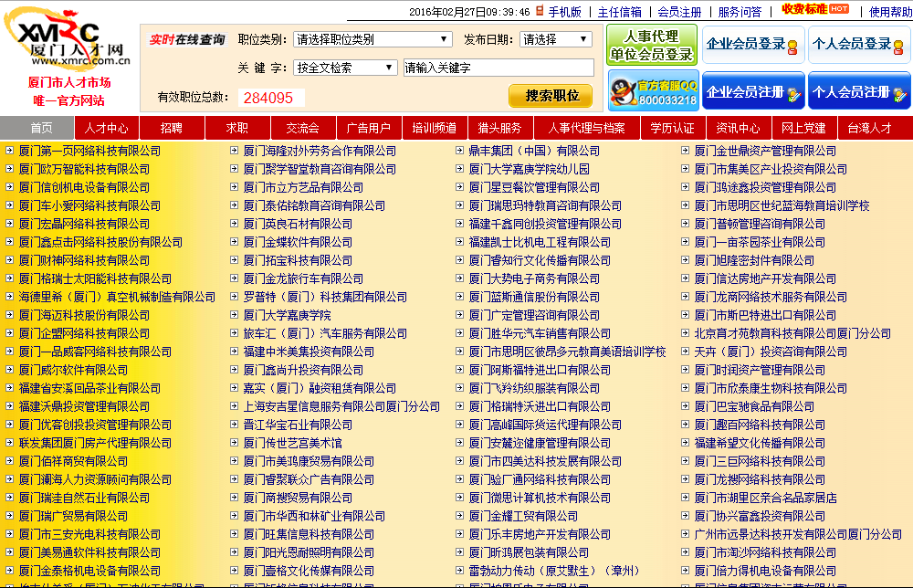913x588 pixels.
Task: Click the bullet icon beside 厦门第一页网络科技有限公司
Action: click(x=9, y=151)
